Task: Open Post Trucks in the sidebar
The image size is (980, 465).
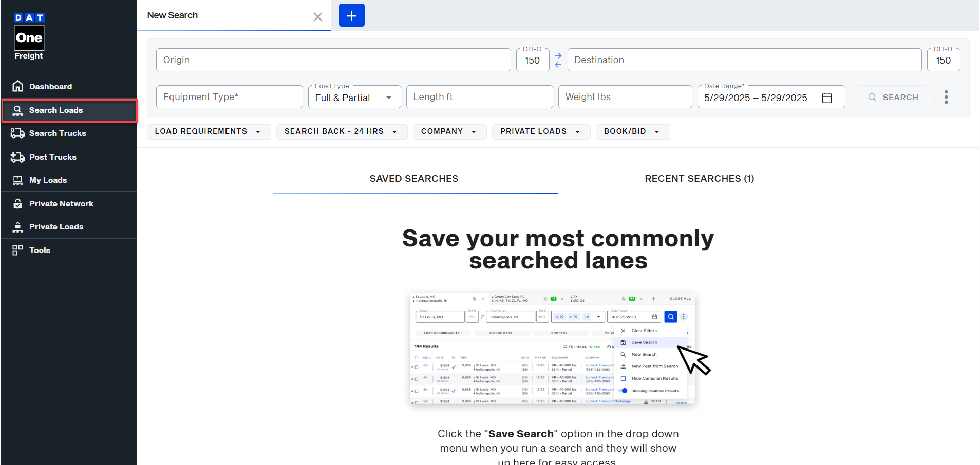Action: [x=52, y=157]
